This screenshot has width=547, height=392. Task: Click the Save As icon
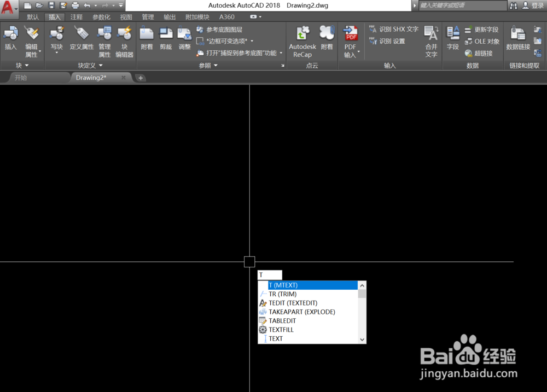[63, 5]
